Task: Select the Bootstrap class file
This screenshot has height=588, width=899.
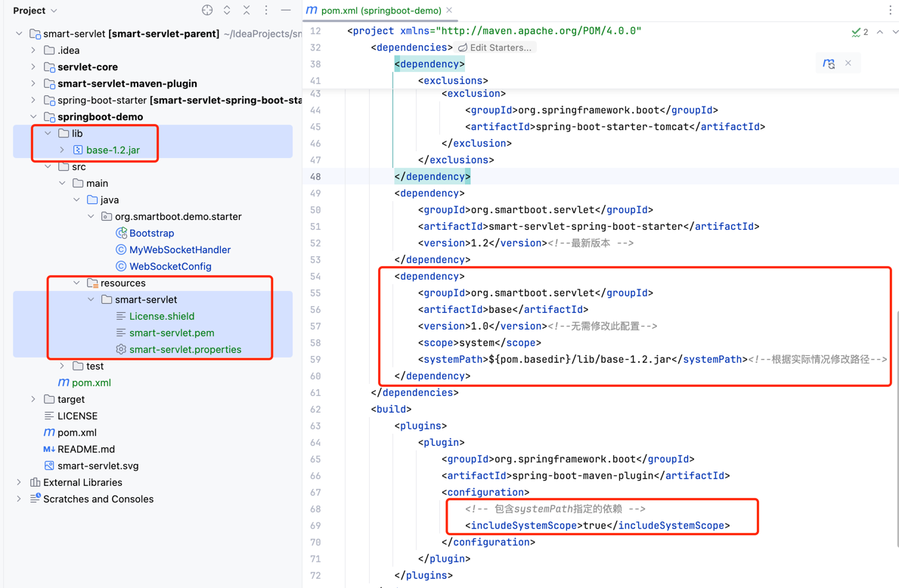Action: (151, 234)
